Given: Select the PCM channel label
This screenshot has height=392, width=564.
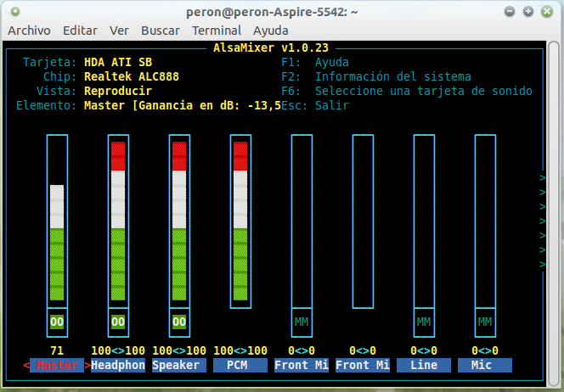Looking at the screenshot, I should tap(240, 365).
